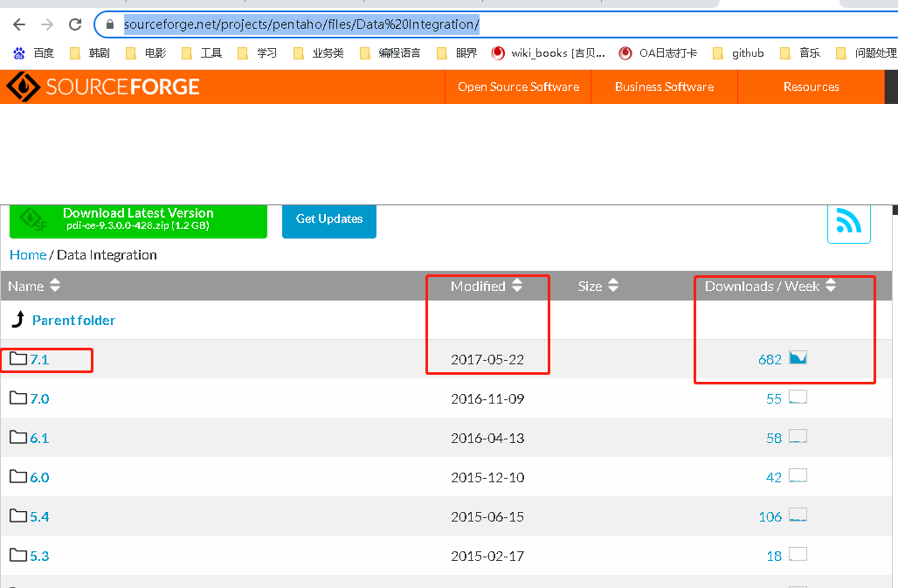Open the 眼界 bookmark folder
Screen dimensions: 898x588
coord(457,53)
